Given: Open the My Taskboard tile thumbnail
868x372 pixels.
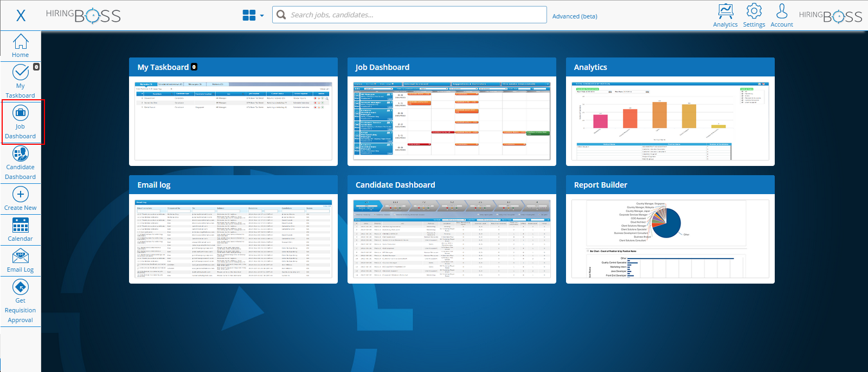Looking at the screenshot, I should click(x=233, y=121).
